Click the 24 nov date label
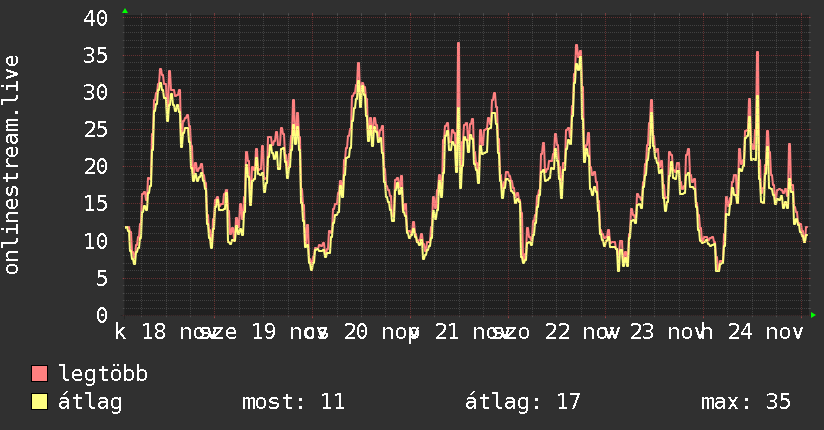 [x=766, y=332]
